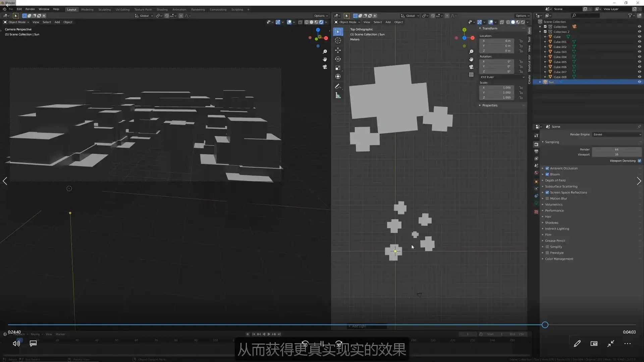
Task: Activate the Cursor tool
Action: (338, 41)
